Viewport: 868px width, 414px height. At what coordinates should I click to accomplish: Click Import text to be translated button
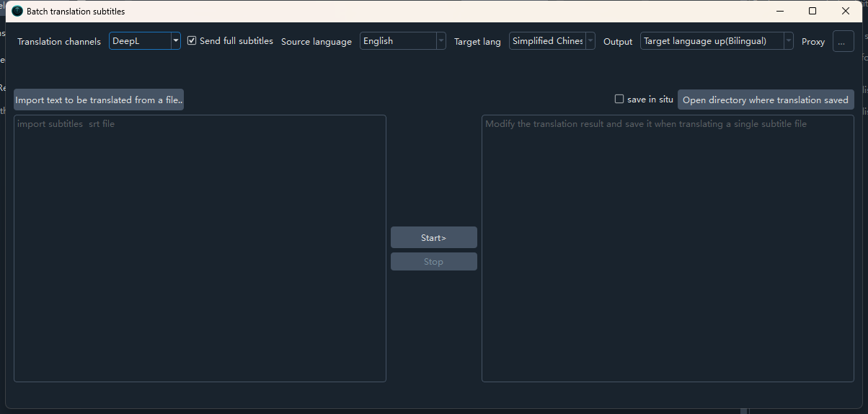click(x=99, y=100)
